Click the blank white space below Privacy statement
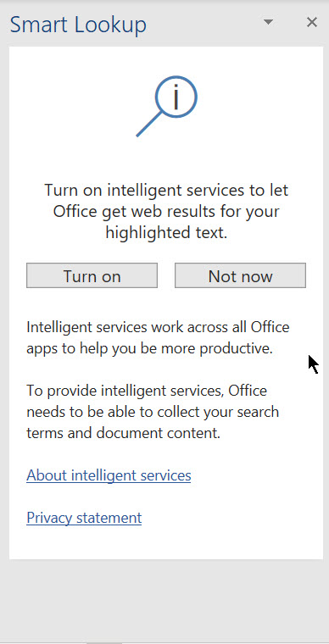329x644 pixels. (x=164, y=543)
